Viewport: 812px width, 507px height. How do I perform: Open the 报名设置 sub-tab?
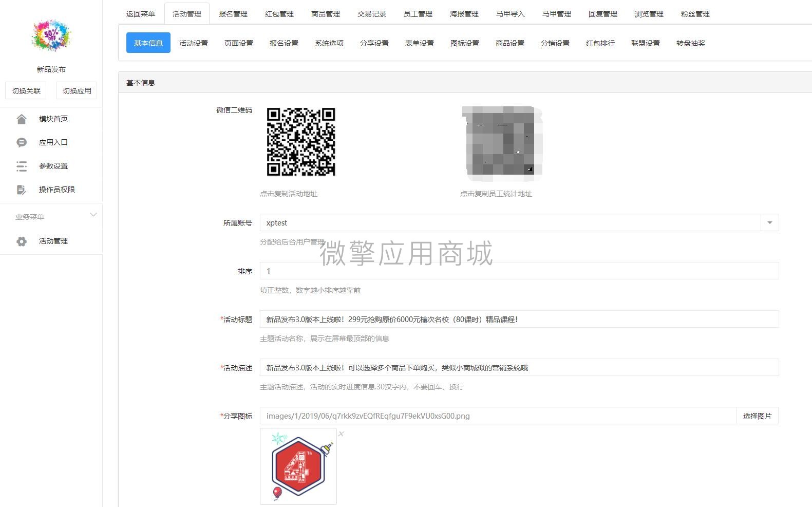click(x=284, y=43)
